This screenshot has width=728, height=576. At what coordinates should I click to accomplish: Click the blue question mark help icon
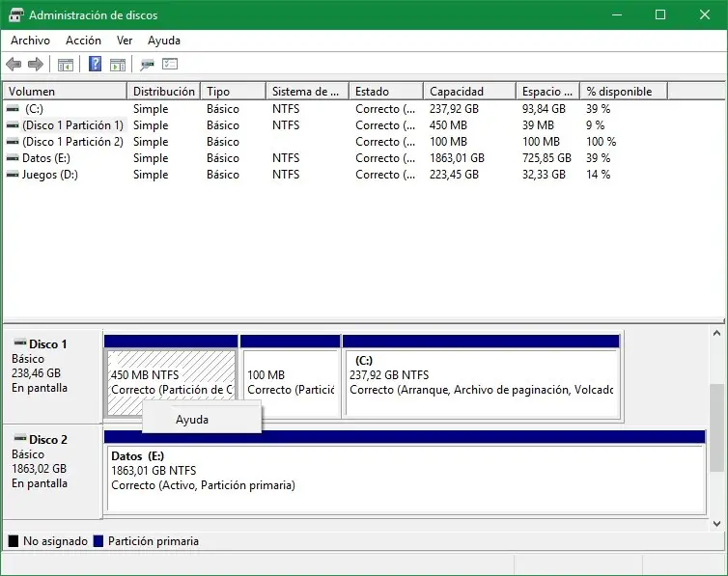(x=96, y=65)
